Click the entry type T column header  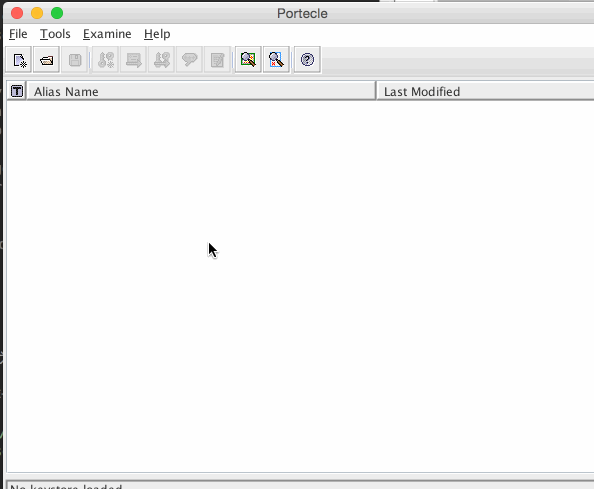tap(17, 91)
